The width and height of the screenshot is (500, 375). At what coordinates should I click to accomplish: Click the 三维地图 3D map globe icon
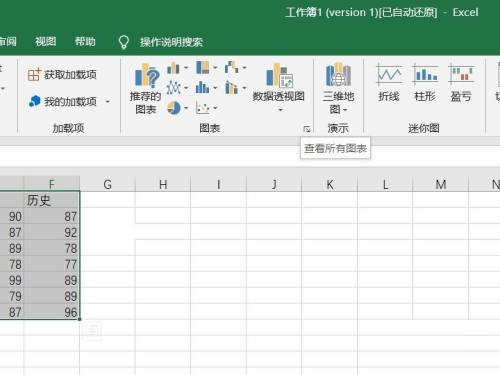point(338,75)
